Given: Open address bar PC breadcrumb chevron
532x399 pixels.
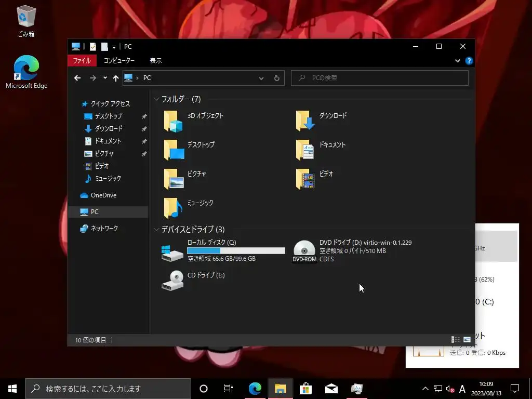Looking at the screenshot, I should point(137,78).
